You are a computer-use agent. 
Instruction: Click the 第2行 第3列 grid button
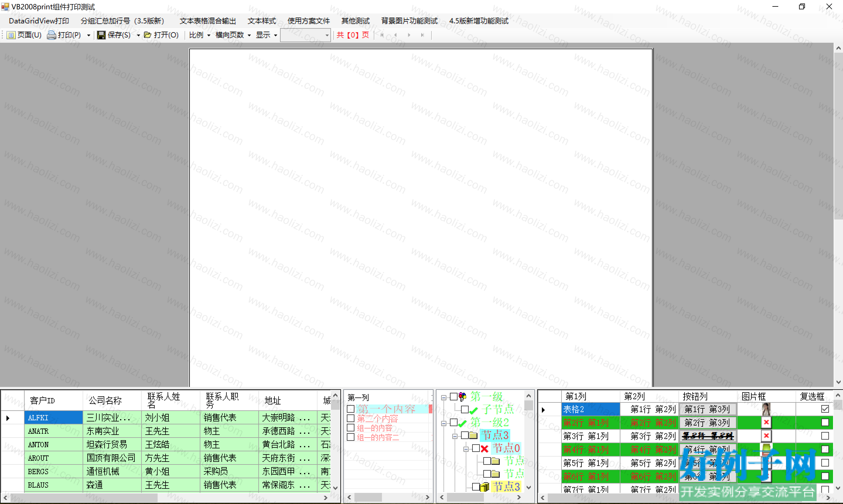(707, 423)
